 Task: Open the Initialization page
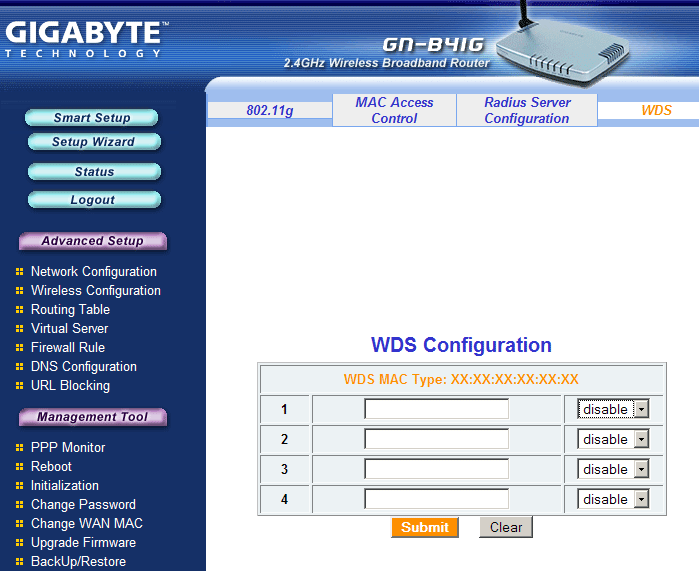(x=65, y=485)
